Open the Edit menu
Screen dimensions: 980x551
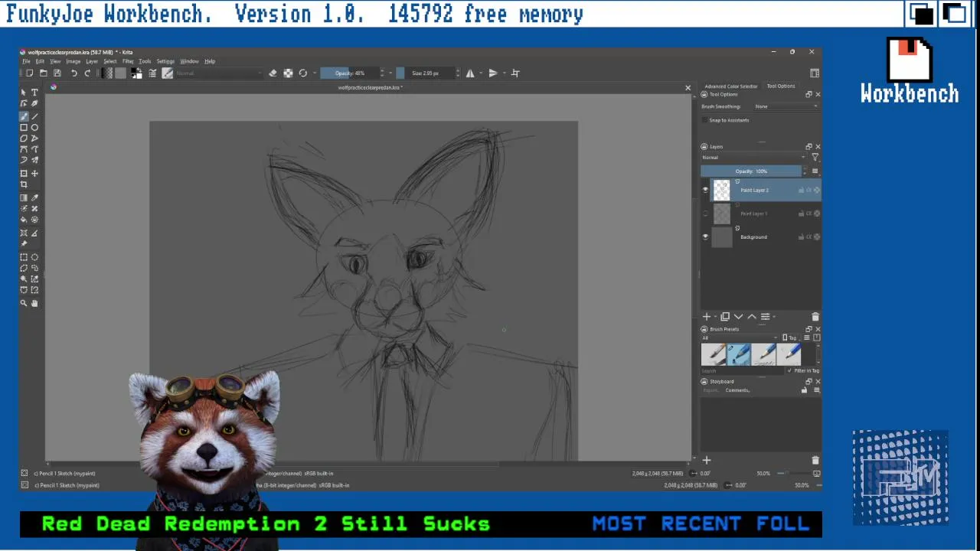(x=40, y=61)
